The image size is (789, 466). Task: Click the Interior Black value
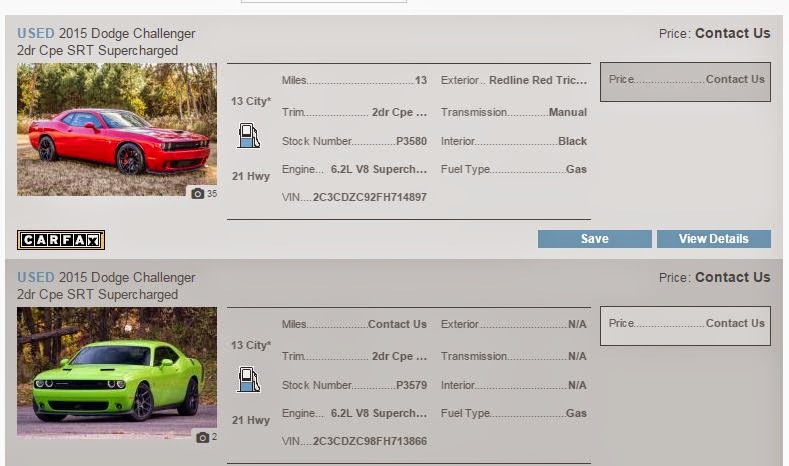(572, 141)
